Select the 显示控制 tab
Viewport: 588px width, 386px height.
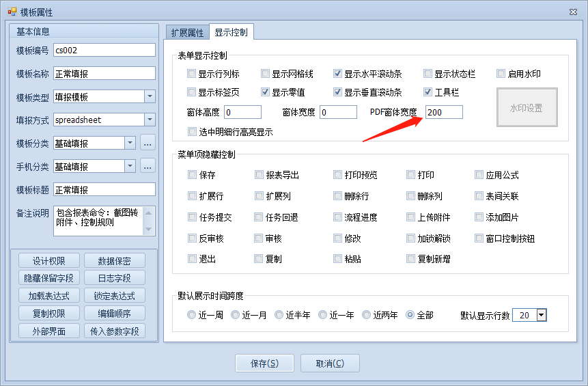coord(231,32)
